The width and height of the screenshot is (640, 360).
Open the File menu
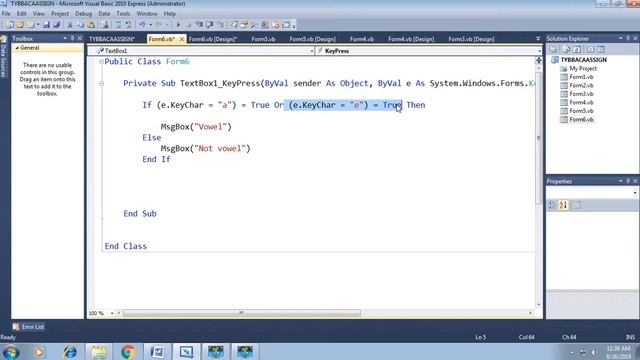[x=6, y=14]
